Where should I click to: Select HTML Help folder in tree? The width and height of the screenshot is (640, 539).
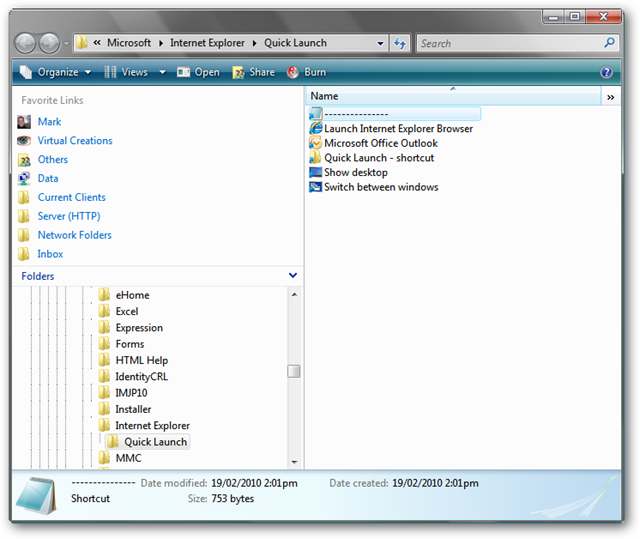pyautogui.click(x=142, y=360)
